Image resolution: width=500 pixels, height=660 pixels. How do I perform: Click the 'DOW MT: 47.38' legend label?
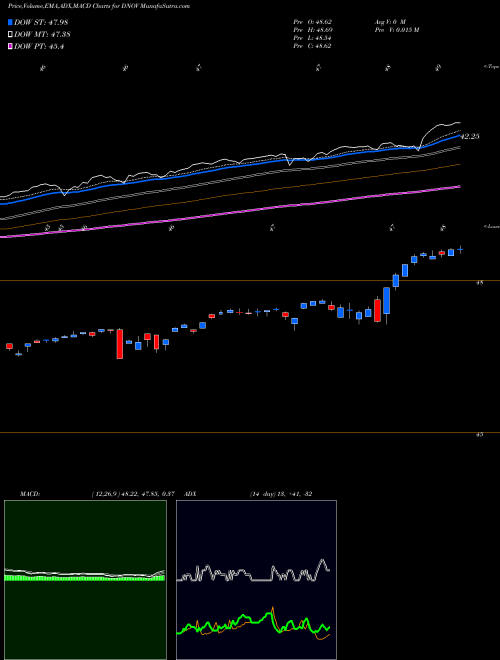[x=42, y=35]
